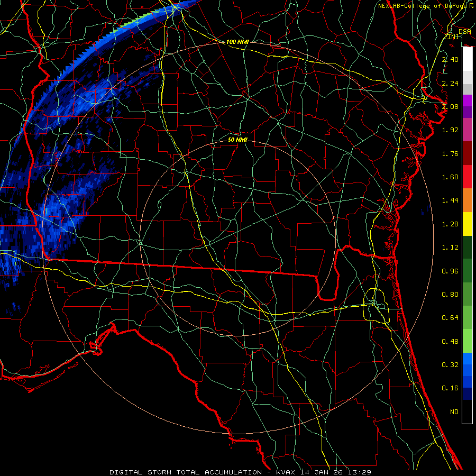Click the (IN) units label

pos(452,36)
